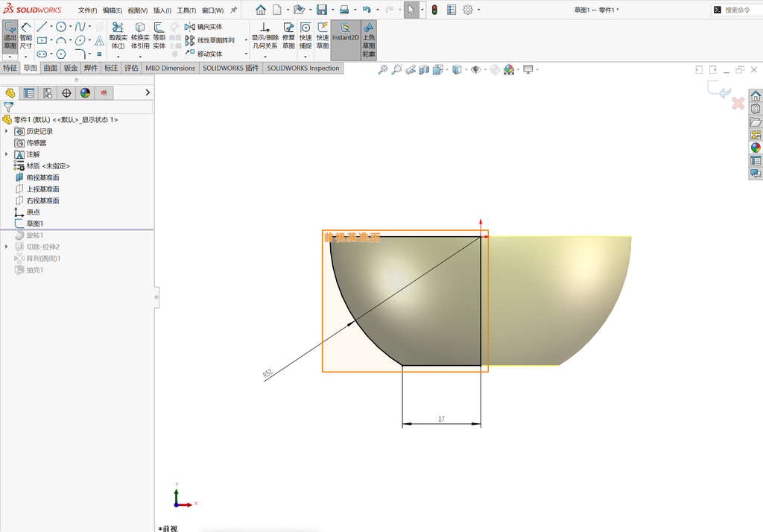Screen dimensions: 763x532
Task: Open PropertyManager tab in left panel
Action: click(29, 93)
